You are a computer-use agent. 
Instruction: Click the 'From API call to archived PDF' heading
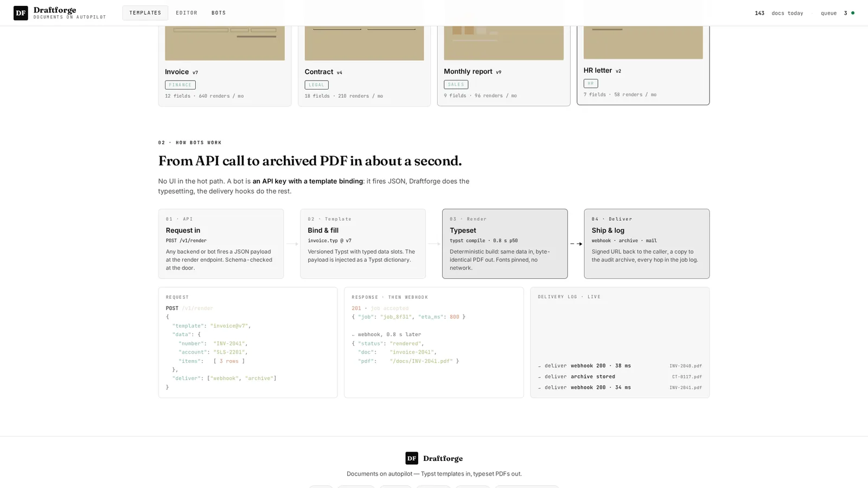point(310,161)
